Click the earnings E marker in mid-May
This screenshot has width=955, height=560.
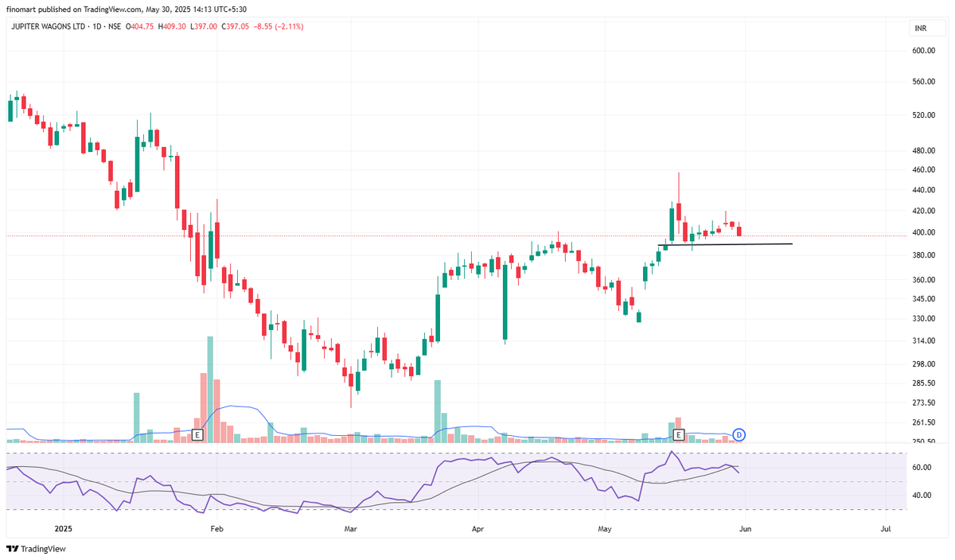[x=679, y=435]
